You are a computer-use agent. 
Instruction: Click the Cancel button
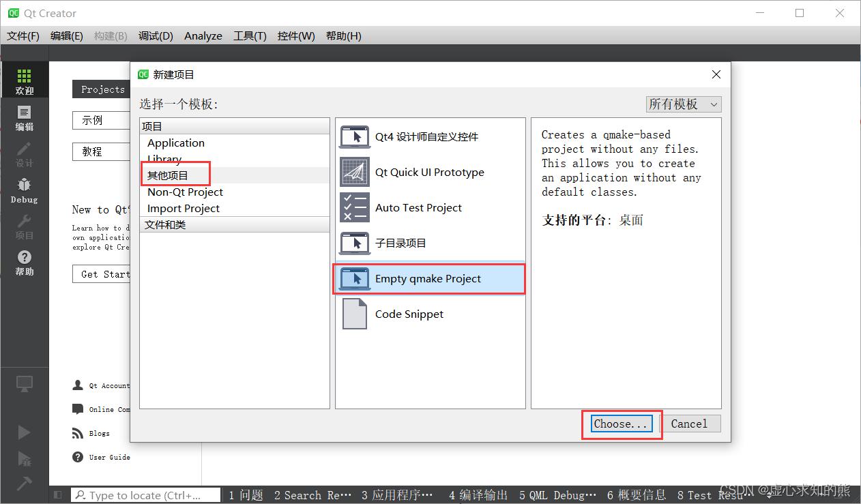[x=689, y=424]
